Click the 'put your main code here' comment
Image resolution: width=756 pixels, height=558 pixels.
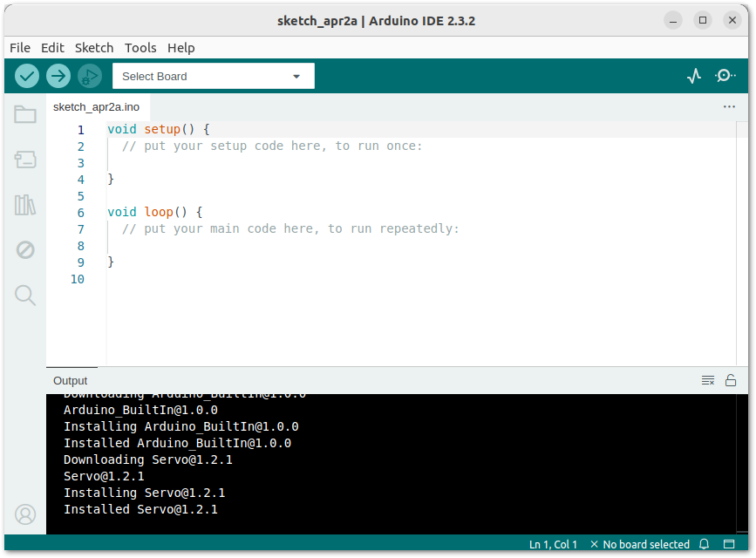pyautogui.click(x=290, y=228)
